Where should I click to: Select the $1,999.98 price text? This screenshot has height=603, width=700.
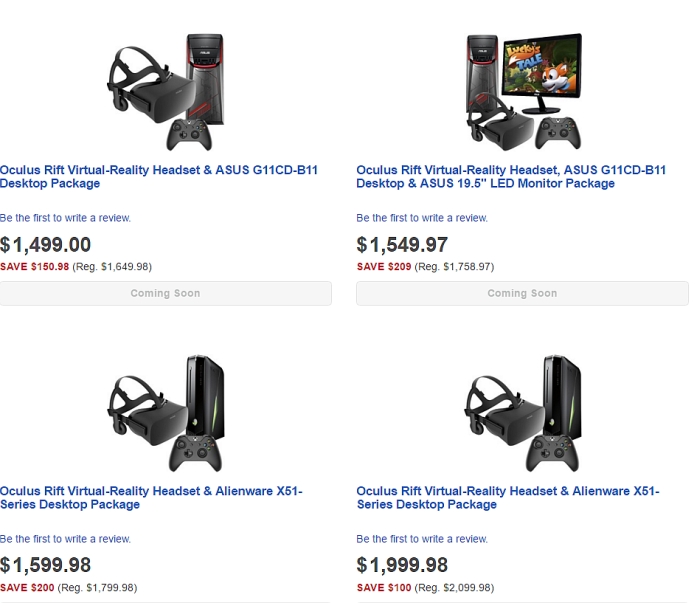(402, 566)
